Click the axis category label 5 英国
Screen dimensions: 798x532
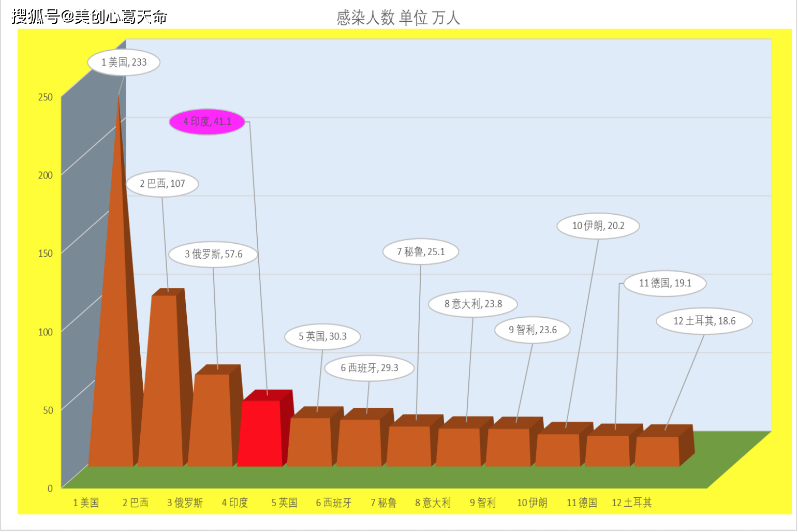click(x=285, y=503)
